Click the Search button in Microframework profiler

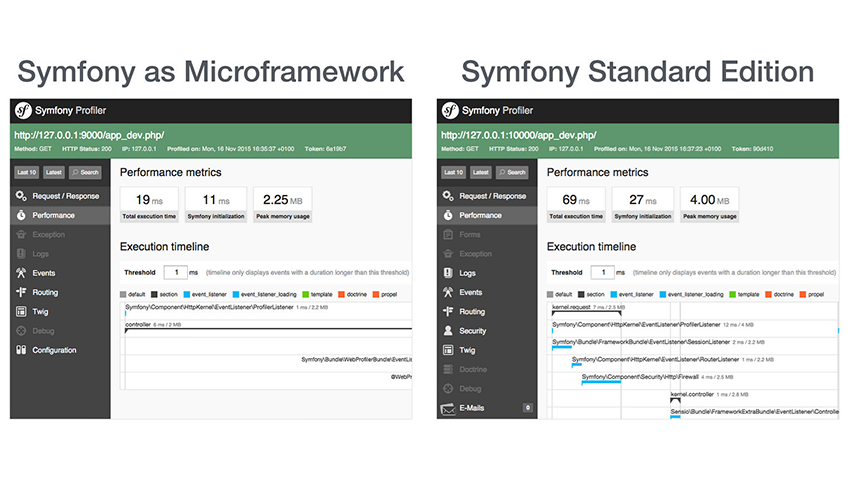tap(85, 172)
